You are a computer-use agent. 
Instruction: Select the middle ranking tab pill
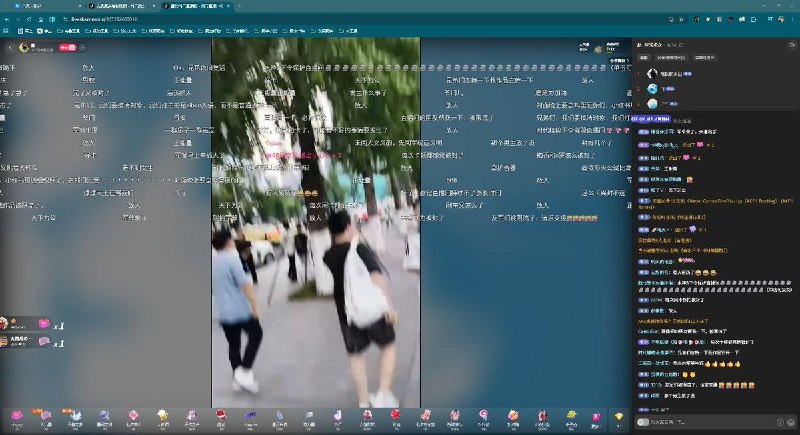671,58
